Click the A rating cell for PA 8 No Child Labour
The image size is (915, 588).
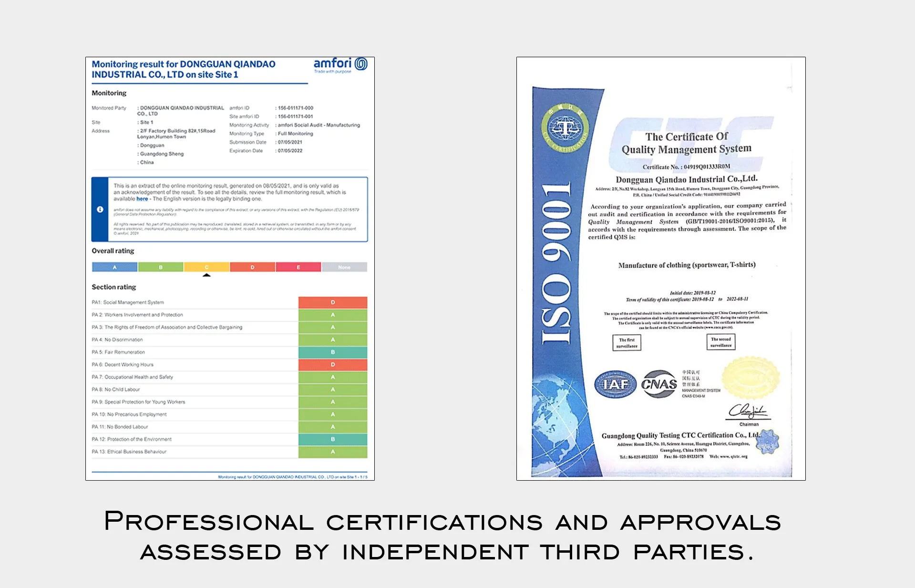(x=333, y=390)
